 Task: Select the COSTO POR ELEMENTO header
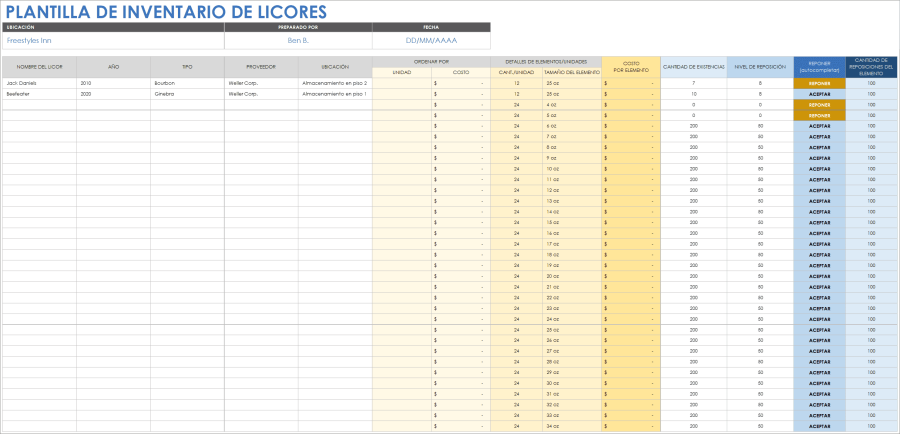pos(631,67)
